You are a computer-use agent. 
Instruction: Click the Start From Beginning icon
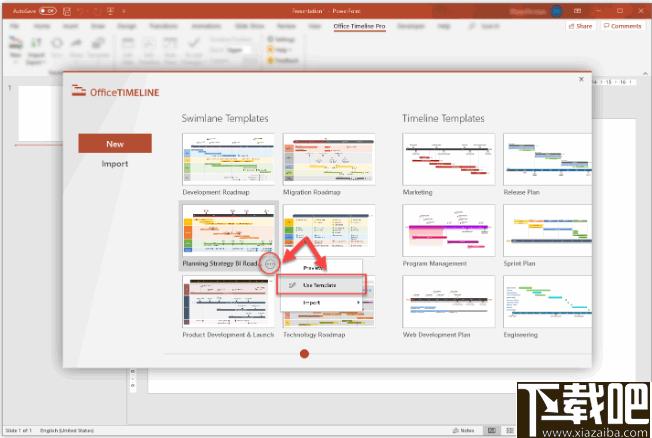tap(110, 11)
